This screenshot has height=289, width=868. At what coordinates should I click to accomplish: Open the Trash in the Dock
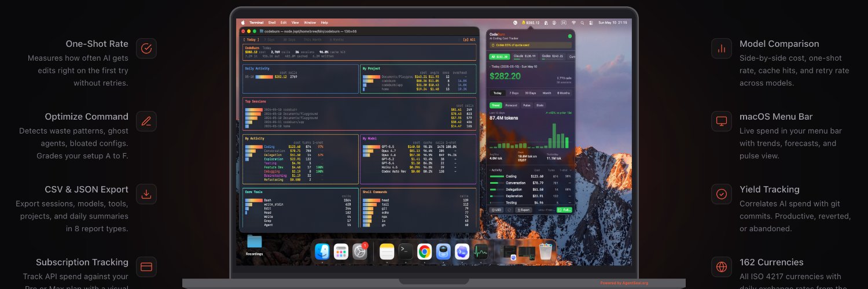pyautogui.click(x=546, y=251)
